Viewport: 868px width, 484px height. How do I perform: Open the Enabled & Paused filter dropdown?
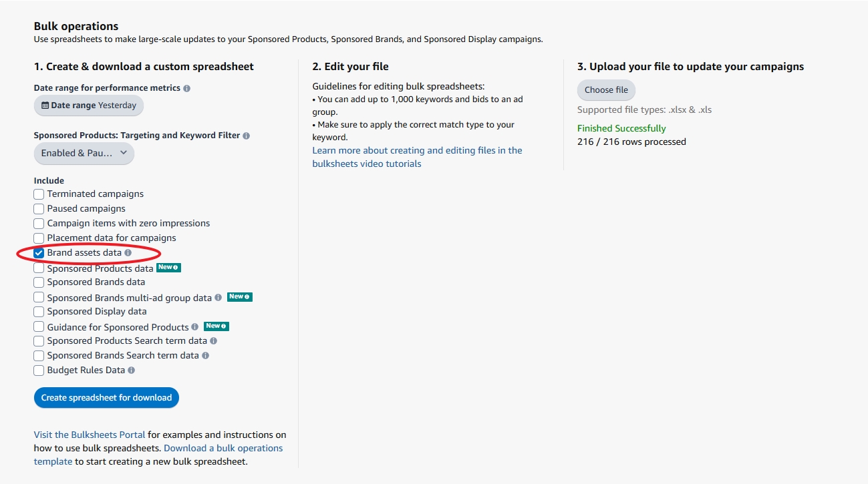[x=84, y=154]
